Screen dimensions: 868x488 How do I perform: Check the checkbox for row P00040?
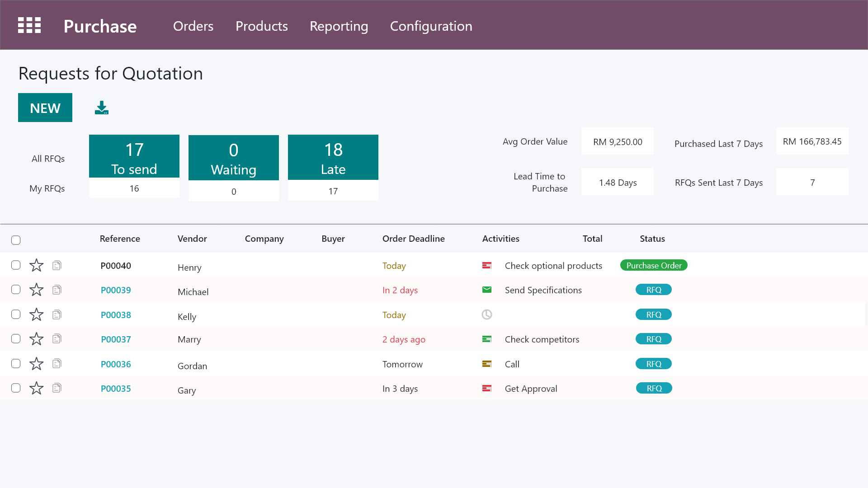(16, 265)
